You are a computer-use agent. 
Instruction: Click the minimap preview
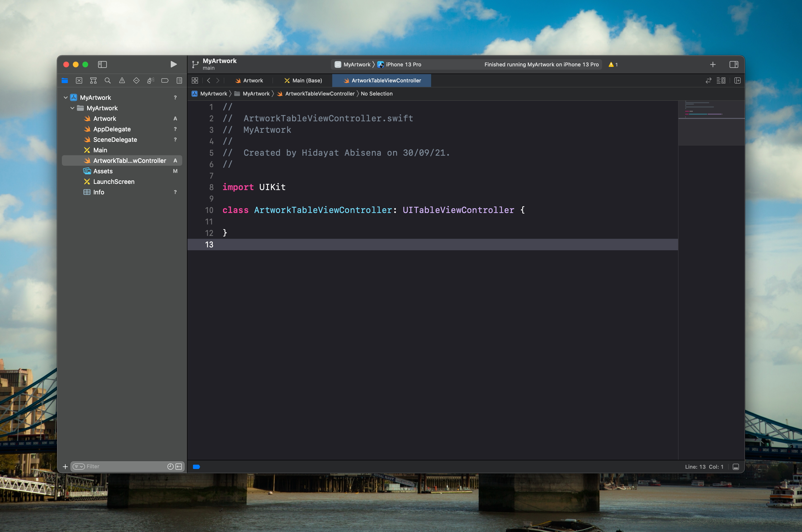[x=711, y=123]
